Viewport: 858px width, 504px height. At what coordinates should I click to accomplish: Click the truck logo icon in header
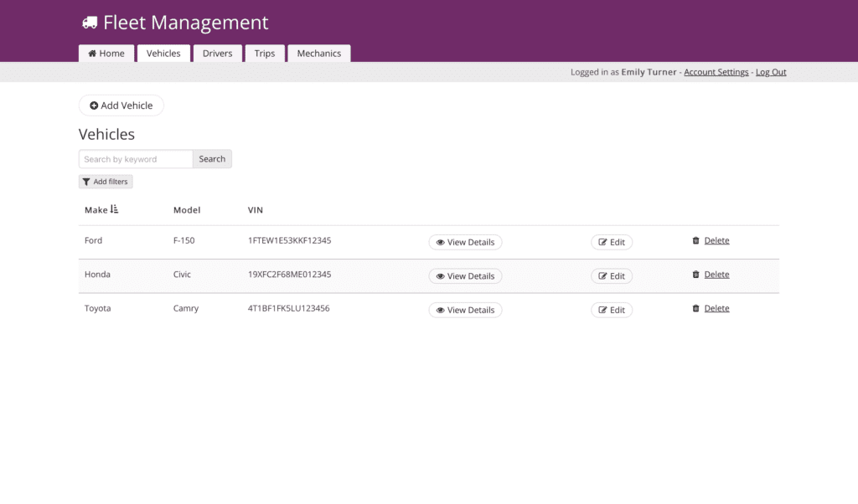tap(90, 23)
